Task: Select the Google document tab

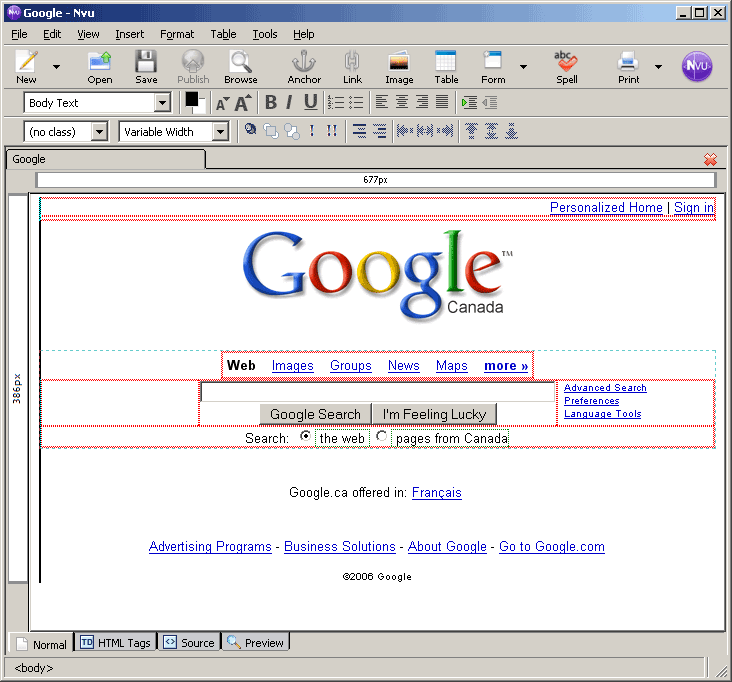Action: click(106, 159)
